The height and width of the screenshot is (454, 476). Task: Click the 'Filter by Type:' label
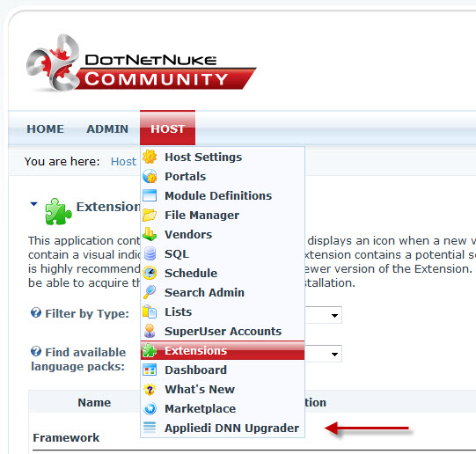[x=87, y=313]
